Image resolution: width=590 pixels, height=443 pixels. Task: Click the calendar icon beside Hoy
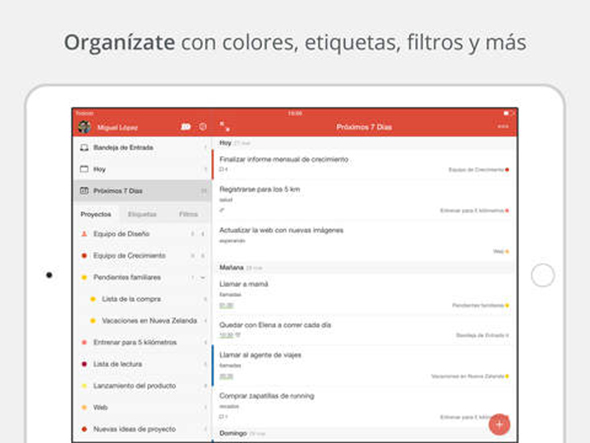click(84, 169)
